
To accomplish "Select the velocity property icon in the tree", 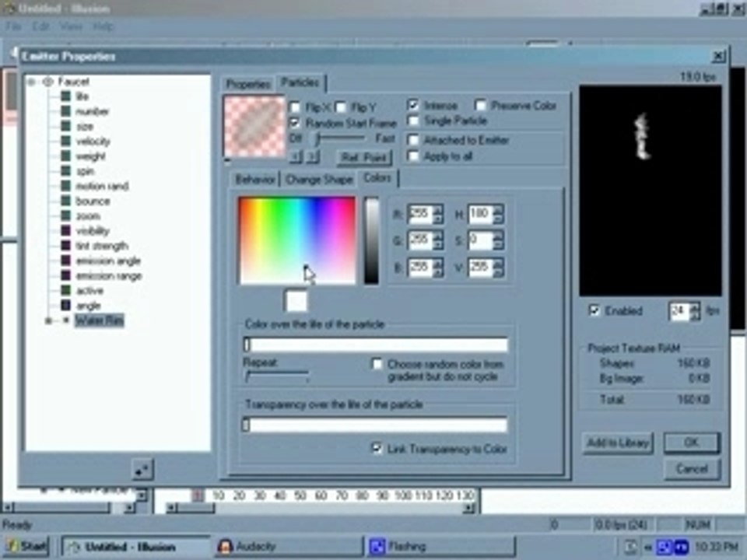I will pos(65,141).
